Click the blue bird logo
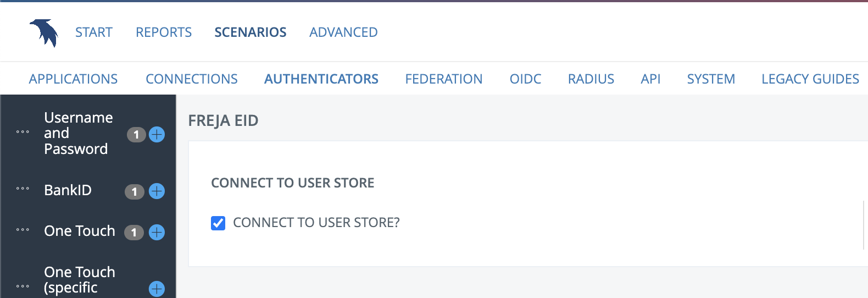868x298 pixels. tap(44, 33)
